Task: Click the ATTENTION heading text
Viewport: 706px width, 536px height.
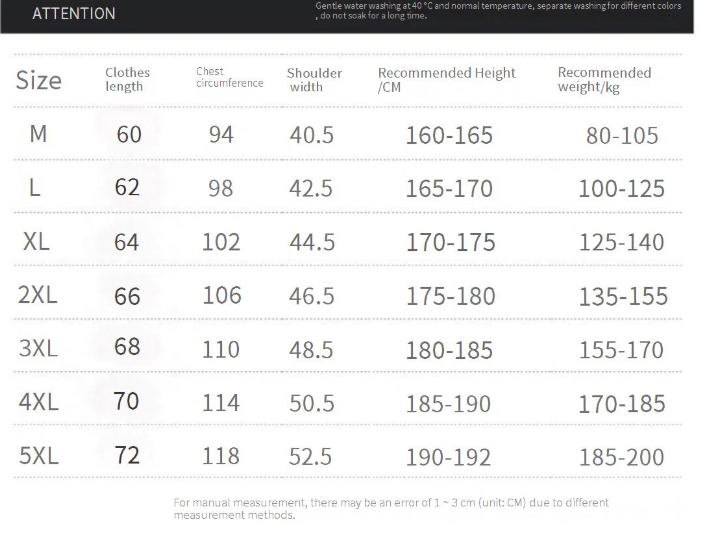Action: coord(74,14)
